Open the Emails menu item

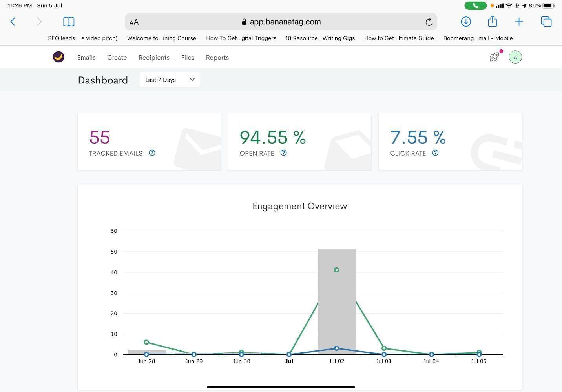(86, 58)
